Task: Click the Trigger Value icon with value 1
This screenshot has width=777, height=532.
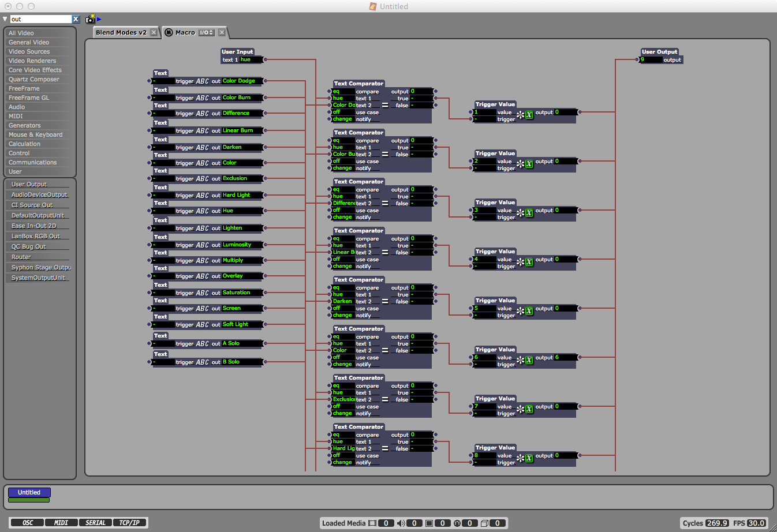Action: [x=525, y=115]
